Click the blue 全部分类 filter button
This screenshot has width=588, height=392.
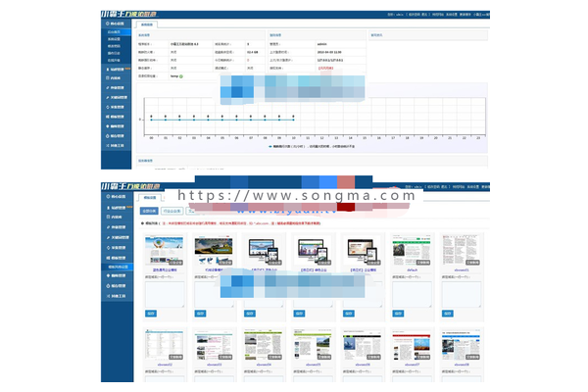coord(148,210)
